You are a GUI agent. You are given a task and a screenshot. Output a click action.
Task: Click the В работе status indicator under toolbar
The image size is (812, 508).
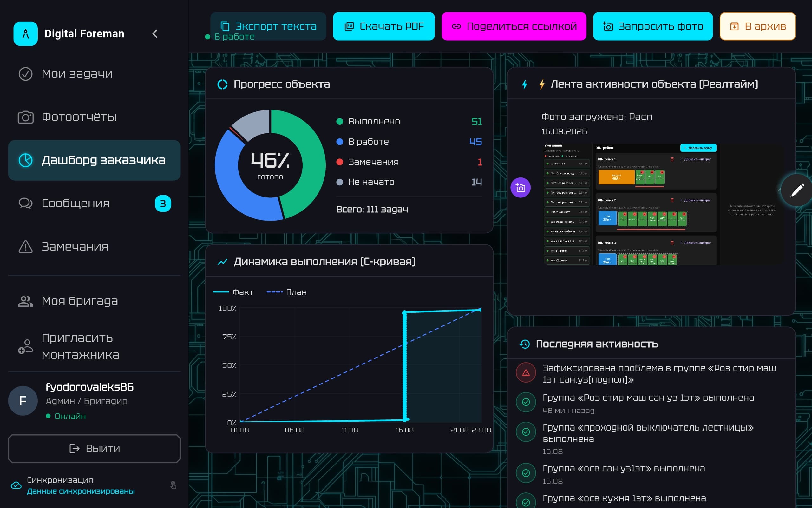(x=230, y=37)
